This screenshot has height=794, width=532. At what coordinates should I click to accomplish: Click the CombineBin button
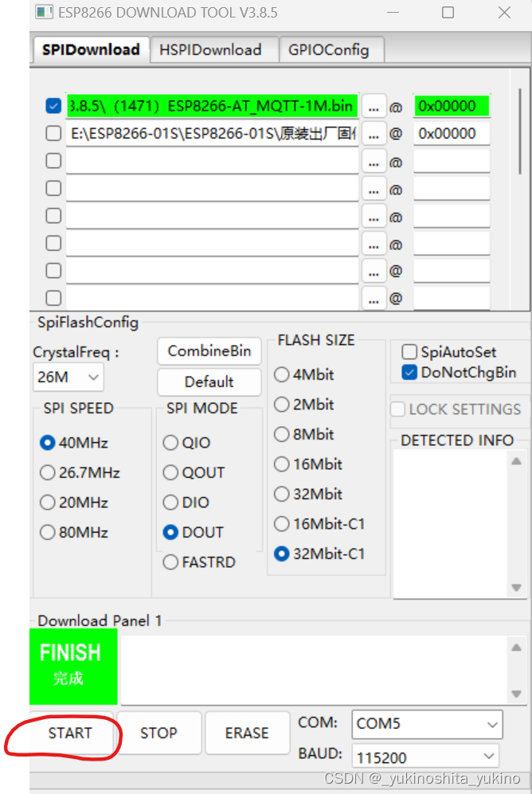point(209,351)
